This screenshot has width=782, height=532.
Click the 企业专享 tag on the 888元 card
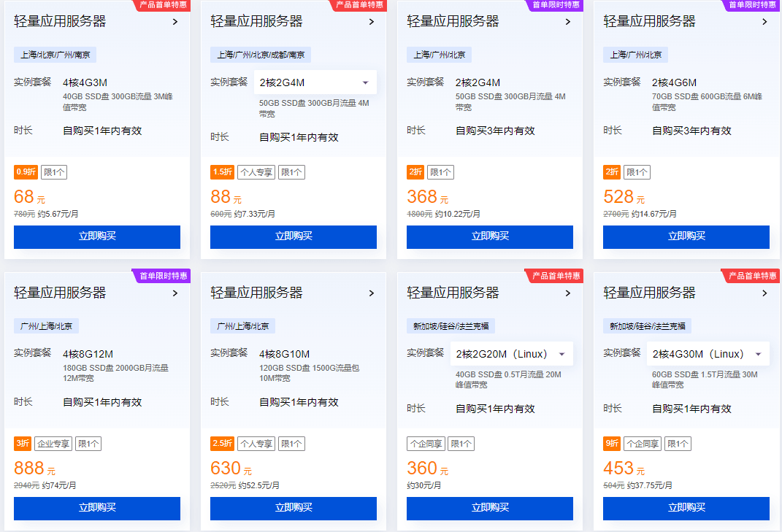[x=53, y=443]
